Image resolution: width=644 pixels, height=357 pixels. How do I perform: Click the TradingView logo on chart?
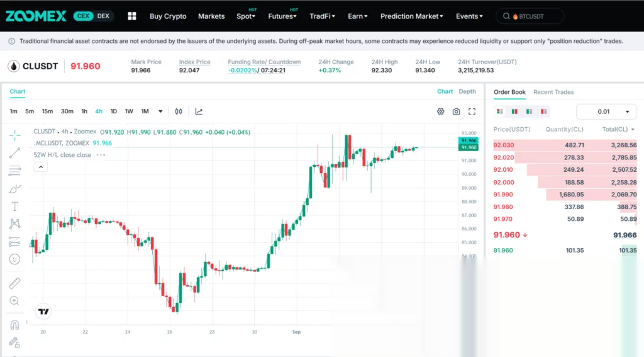(x=43, y=311)
